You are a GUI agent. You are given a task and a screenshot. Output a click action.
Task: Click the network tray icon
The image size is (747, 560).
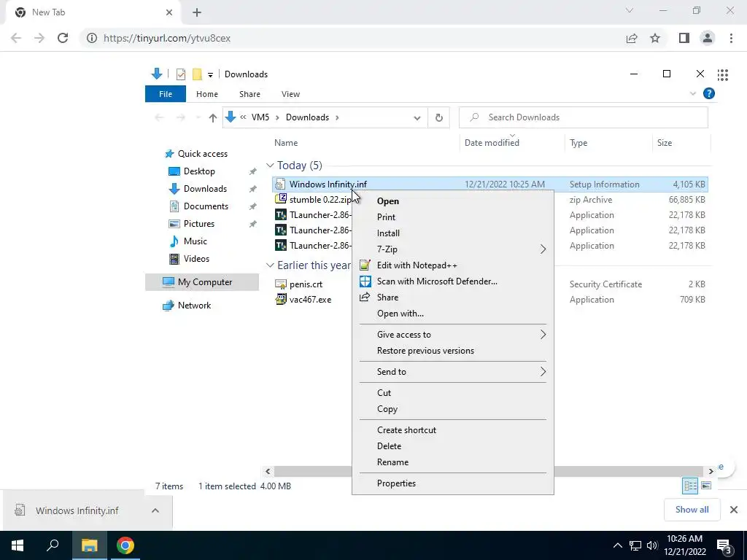coord(635,545)
